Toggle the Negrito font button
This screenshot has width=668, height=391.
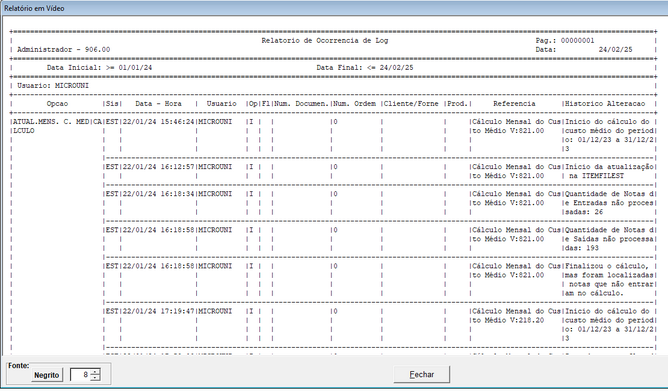46,375
